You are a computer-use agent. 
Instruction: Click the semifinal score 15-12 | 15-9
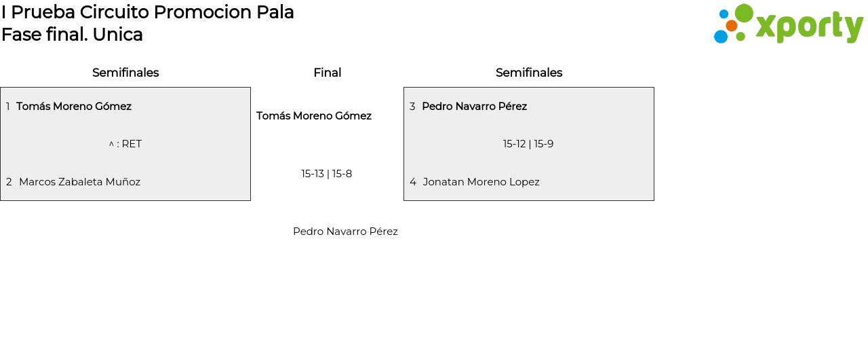pyautogui.click(x=528, y=144)
